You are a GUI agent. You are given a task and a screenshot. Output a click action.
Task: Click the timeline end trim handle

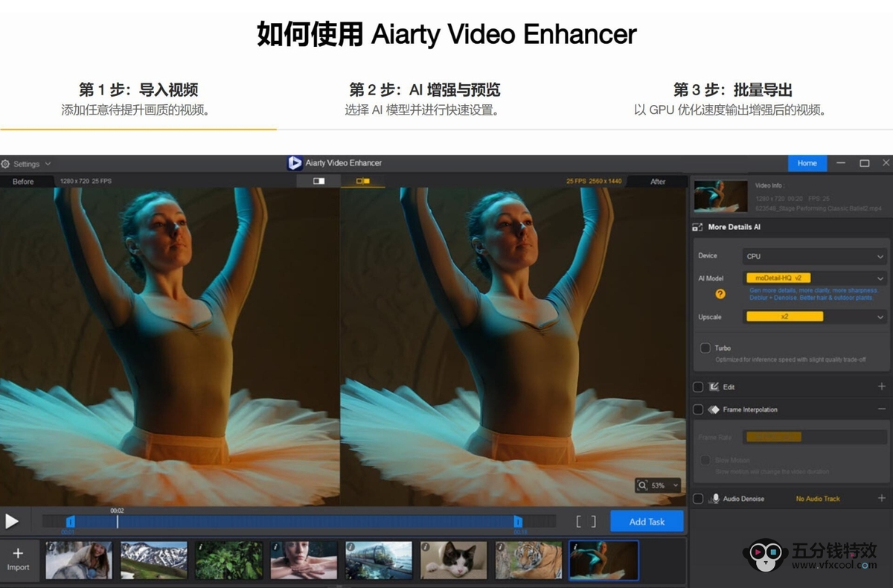[518, 522]
